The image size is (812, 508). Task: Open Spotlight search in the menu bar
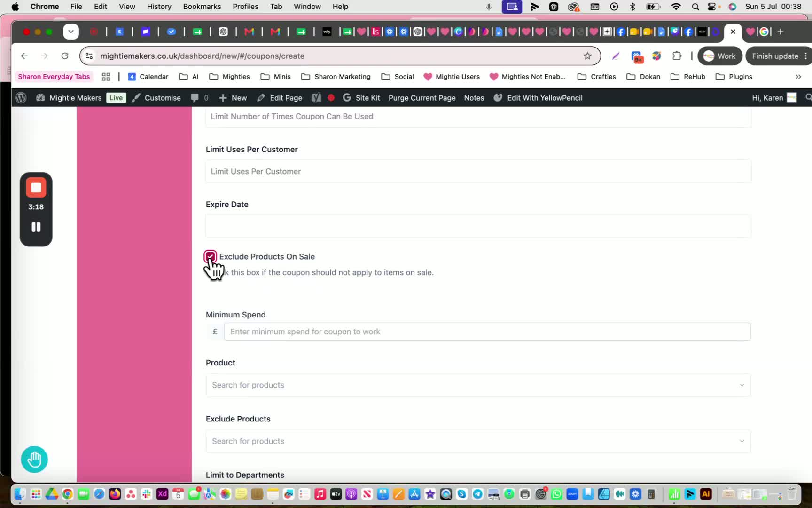pyautogui.click(x=695, y=7)
